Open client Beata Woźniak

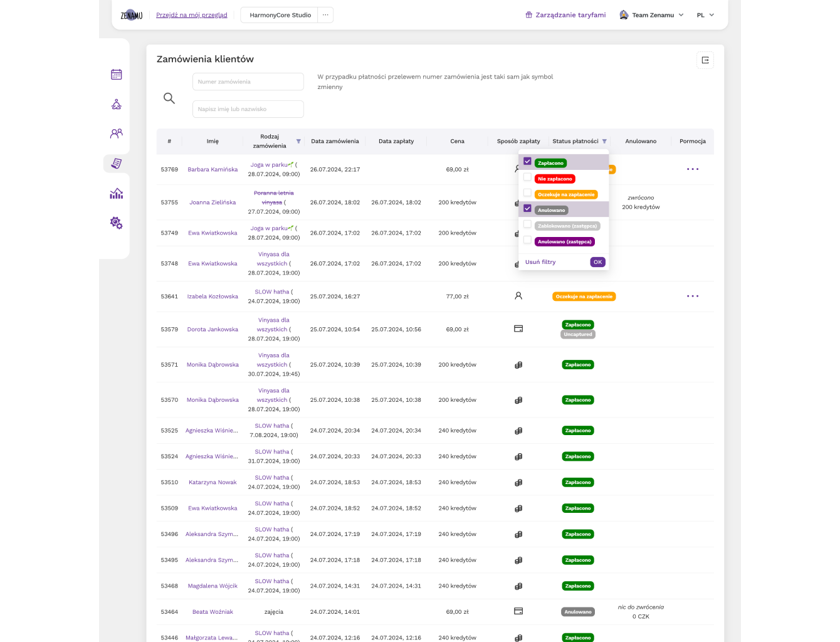(x=213, y=612)
